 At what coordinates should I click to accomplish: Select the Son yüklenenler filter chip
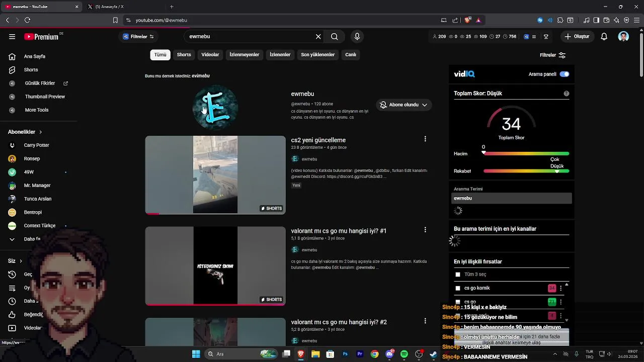pyautogui.click(x=318, y=55)
